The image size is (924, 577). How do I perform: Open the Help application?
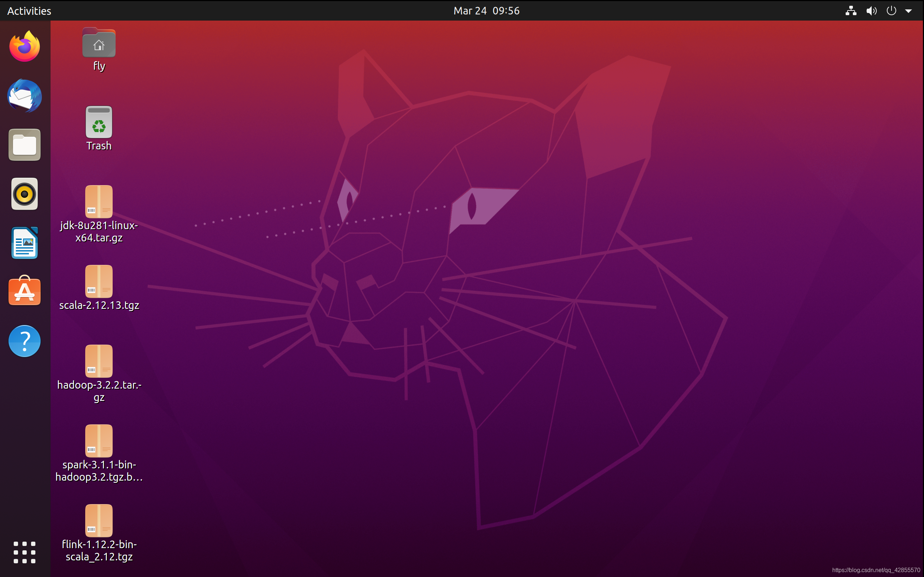(25, 341)
